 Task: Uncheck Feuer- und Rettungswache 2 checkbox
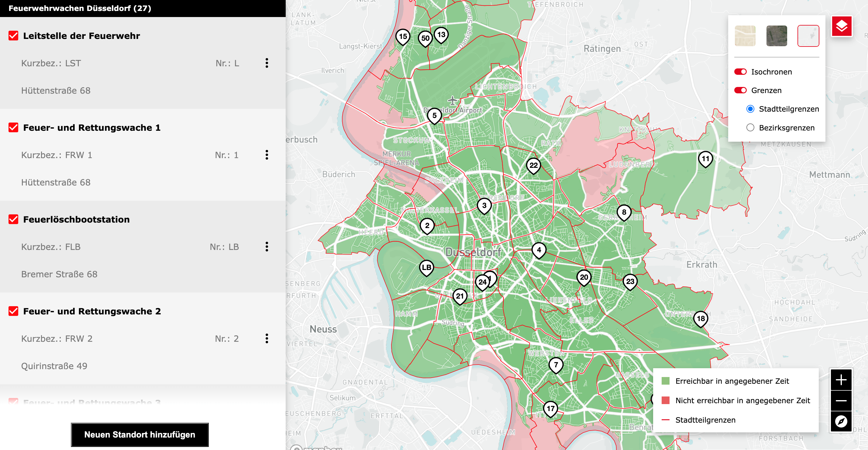click(13, 311)
